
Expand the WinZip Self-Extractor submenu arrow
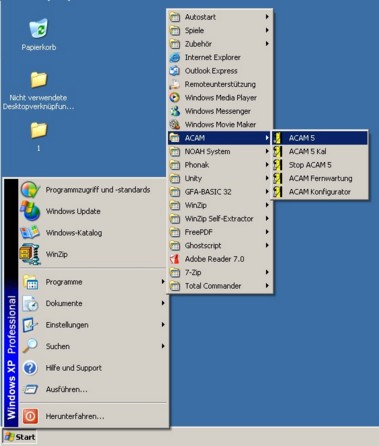pos(267,219)
